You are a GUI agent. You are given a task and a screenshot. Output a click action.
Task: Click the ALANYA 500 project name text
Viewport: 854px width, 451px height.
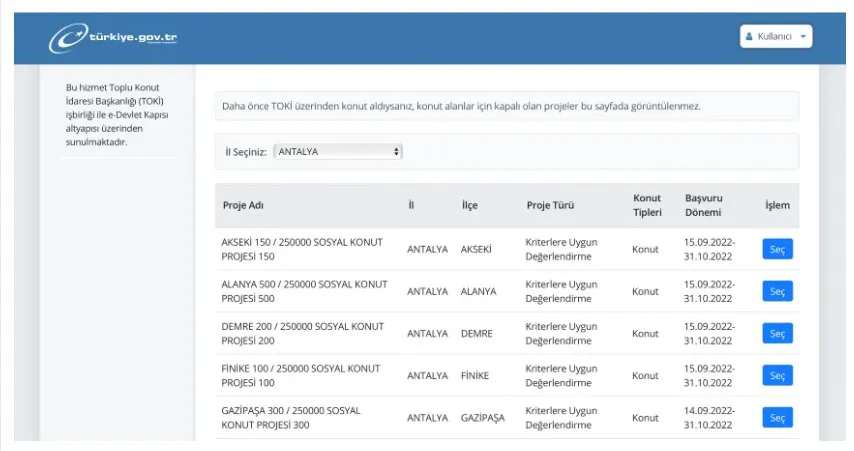304,291
